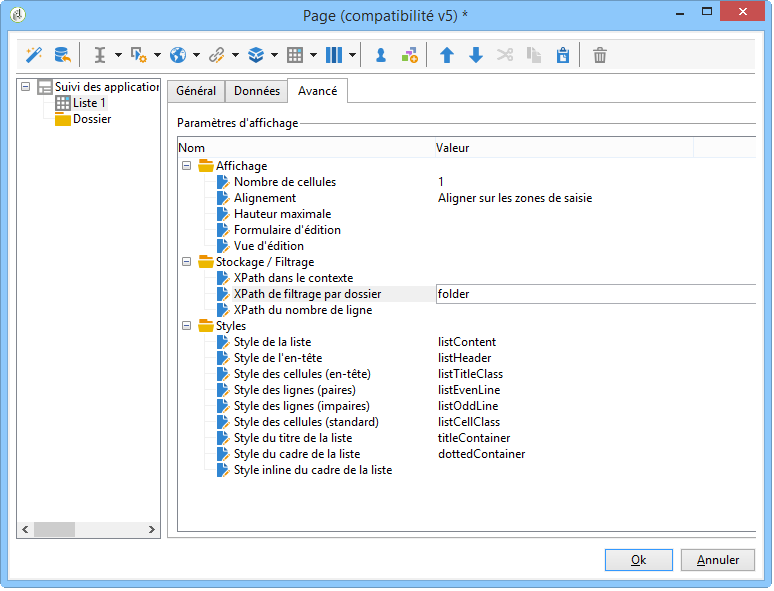
Task: Select the Style de l'en-tête row
Action: tap(278, 358)
